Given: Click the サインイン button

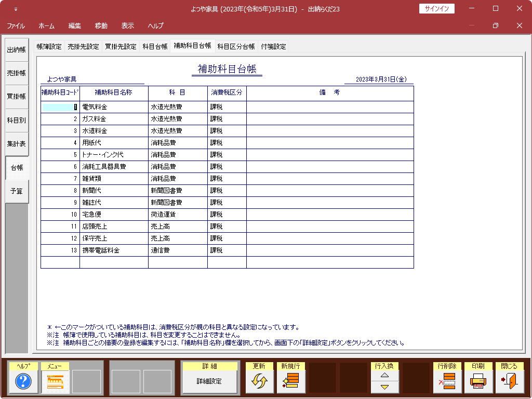Looking at the screenshot, I should tap(436, 8).
